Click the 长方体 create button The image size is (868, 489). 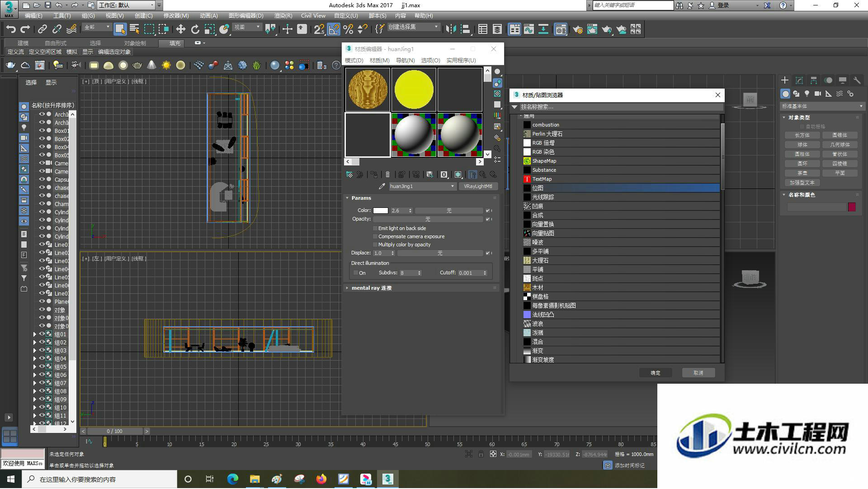click(x=802, y=136)
